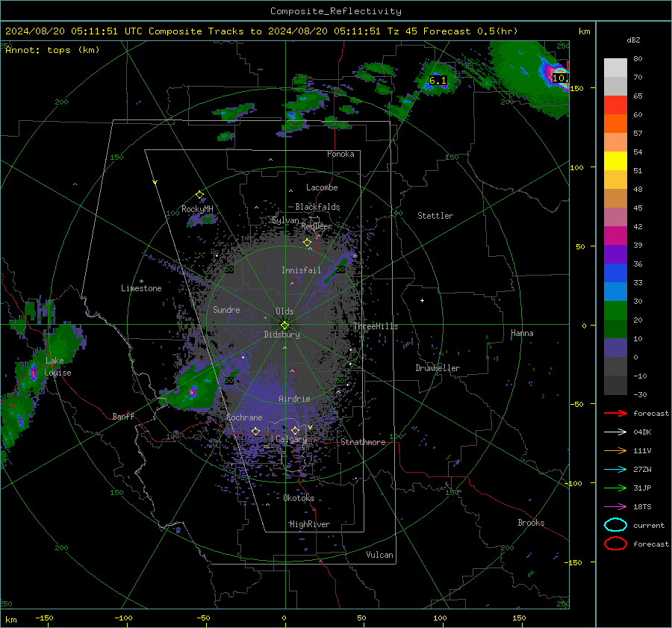Click the magenta 18TS track arrow
Screen dimensions: 672x628
point(615,507)
